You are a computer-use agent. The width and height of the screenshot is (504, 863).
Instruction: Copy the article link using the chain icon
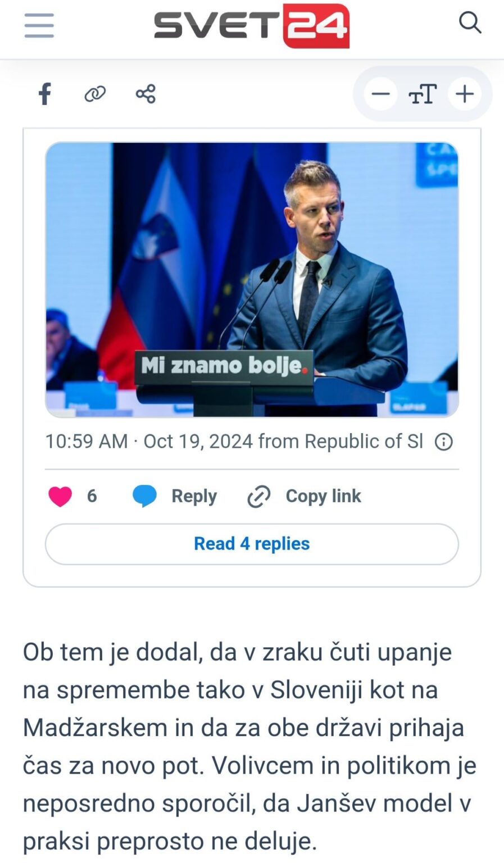coord(95,94)
